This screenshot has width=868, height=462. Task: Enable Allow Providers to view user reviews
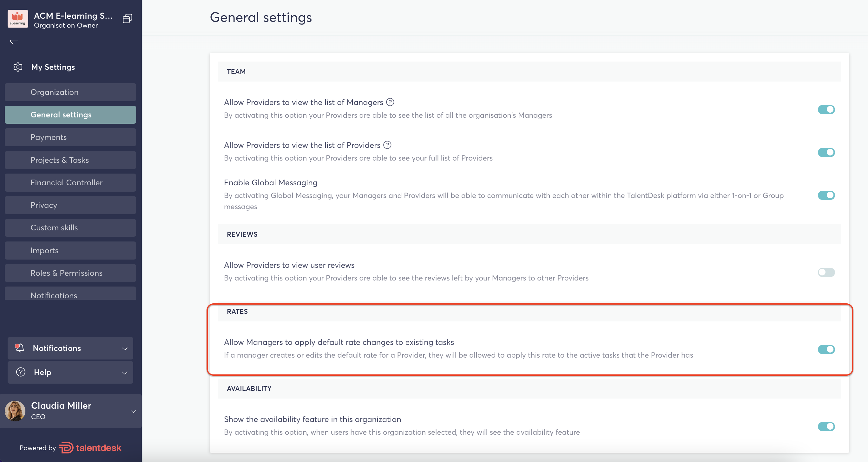coord(826,272)
